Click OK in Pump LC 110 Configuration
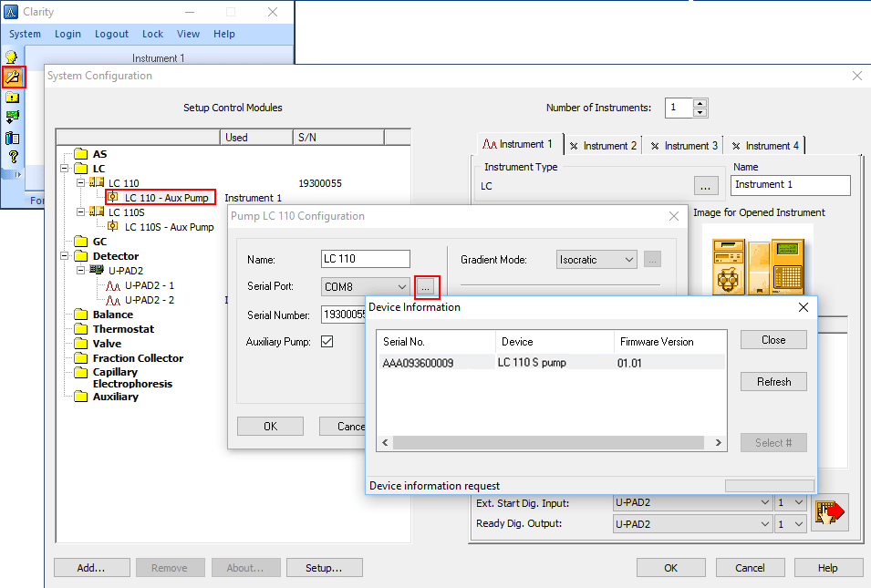Viewport: 871px width, 588px height. pyautogui.click(x=270, y=426)
